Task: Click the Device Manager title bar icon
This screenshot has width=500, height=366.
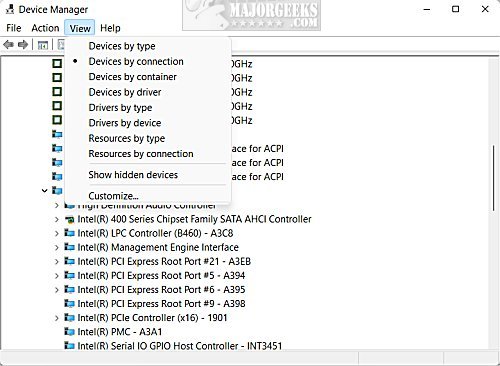Action: click(x=10, y=9)
